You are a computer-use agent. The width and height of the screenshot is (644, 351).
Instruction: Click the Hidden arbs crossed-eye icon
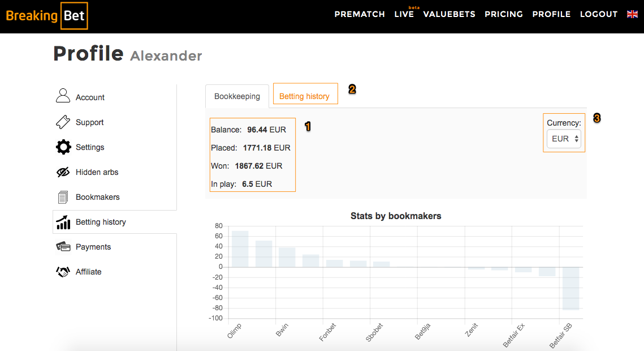tap(63, 172)
